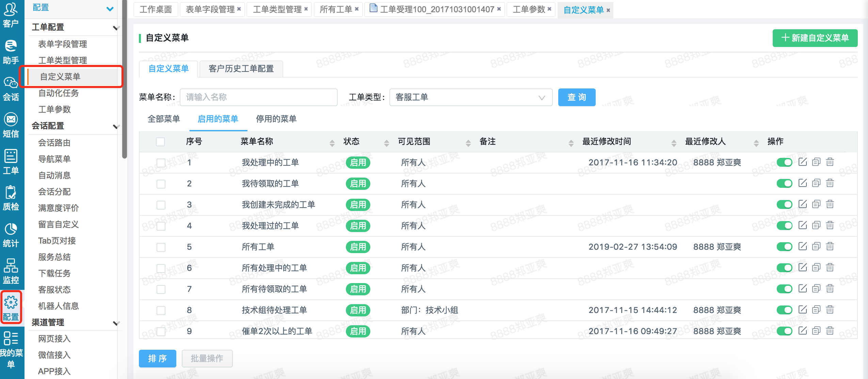868x379 pixels.
Task: Open 满意度评价 in the sidebar
Action: 59,208
